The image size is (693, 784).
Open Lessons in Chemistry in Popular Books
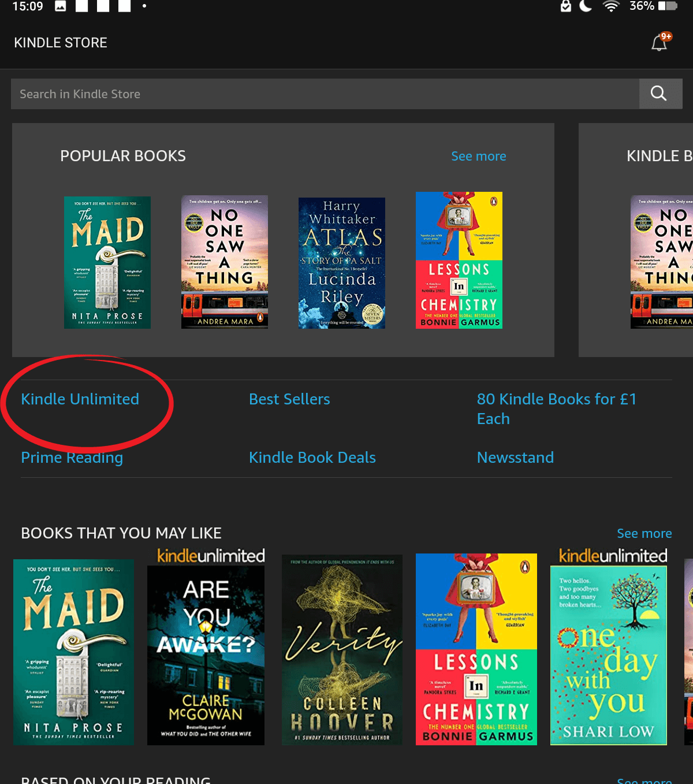tap(459, 260)
